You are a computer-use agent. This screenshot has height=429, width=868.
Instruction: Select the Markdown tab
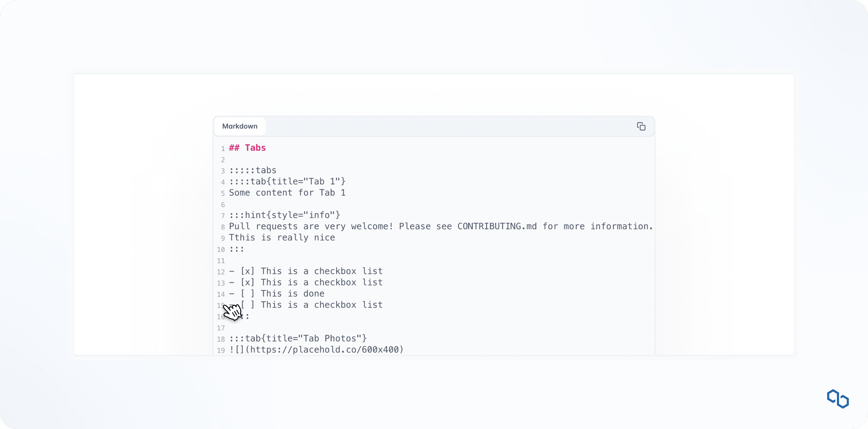click(240, 126)
